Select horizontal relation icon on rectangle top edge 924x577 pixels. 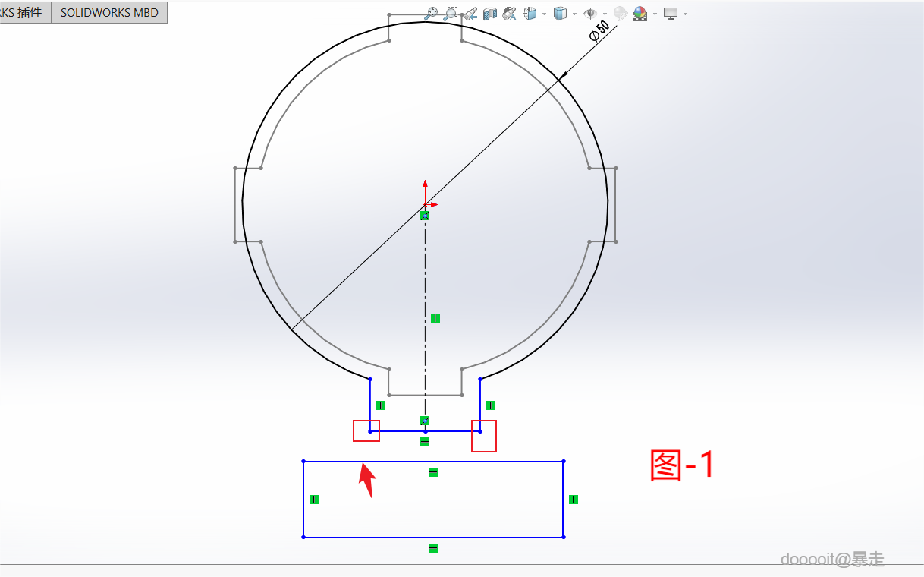click(x=433, y=472)
